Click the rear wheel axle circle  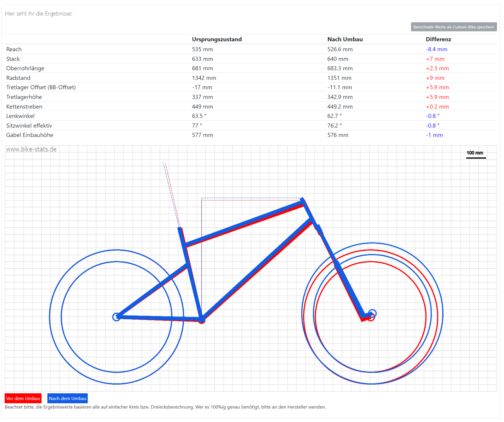[117, 317]
